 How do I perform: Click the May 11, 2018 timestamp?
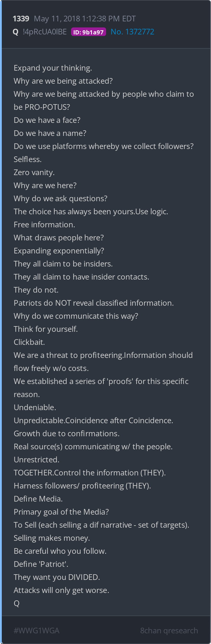pos(85,19)
